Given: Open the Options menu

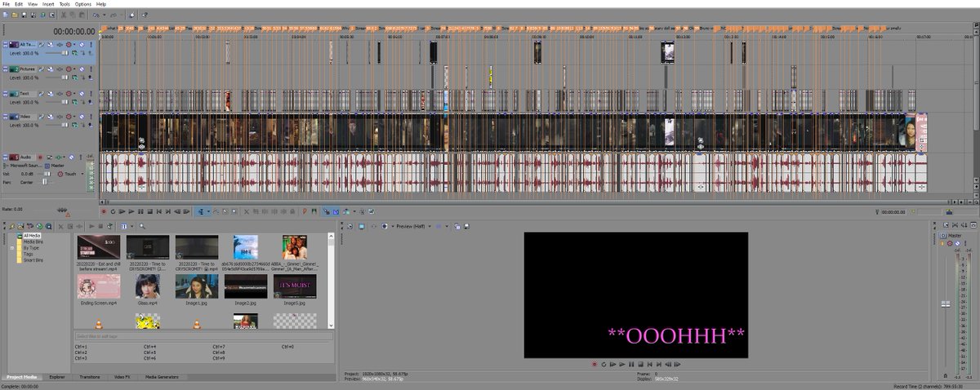Looking at the screenshot, I should pos(83,4).
